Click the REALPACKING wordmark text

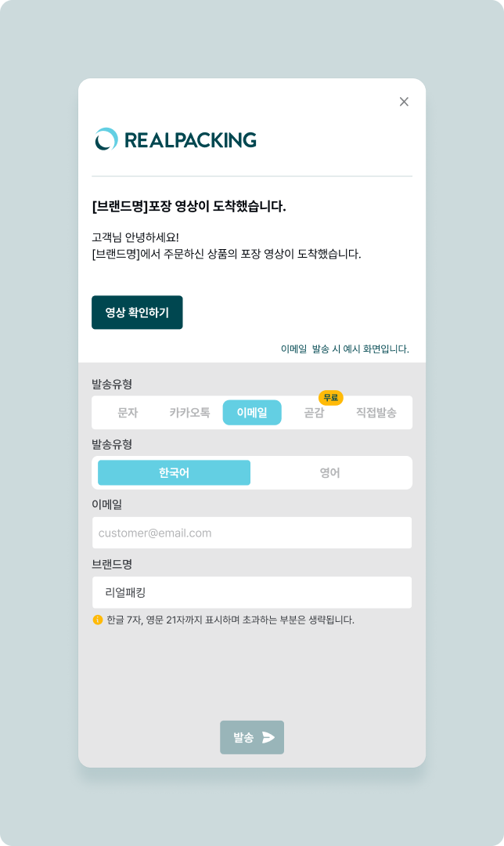[190, 140]
